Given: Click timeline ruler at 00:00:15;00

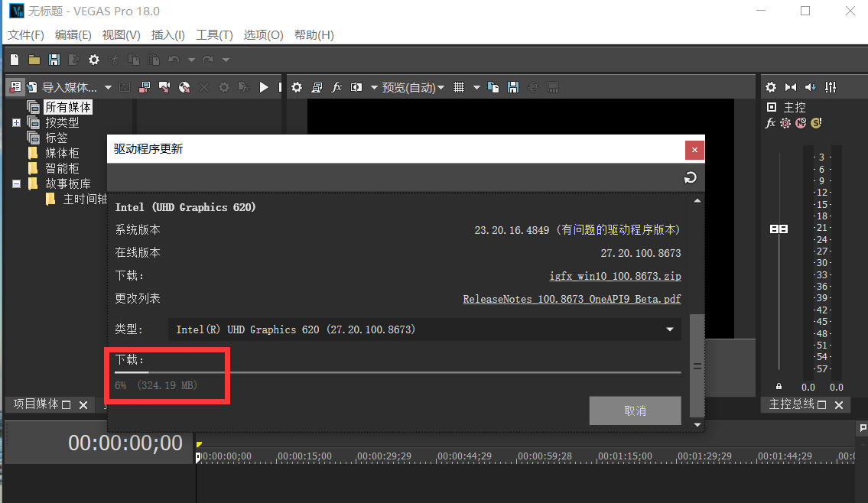Looking at the screenshot, I should pyautogui.click(x=304, y=456).
